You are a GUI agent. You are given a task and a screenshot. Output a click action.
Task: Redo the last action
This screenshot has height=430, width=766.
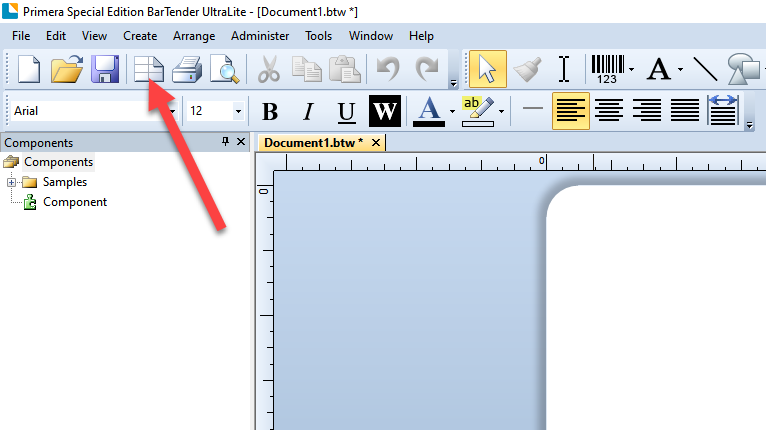coord(426,69)
